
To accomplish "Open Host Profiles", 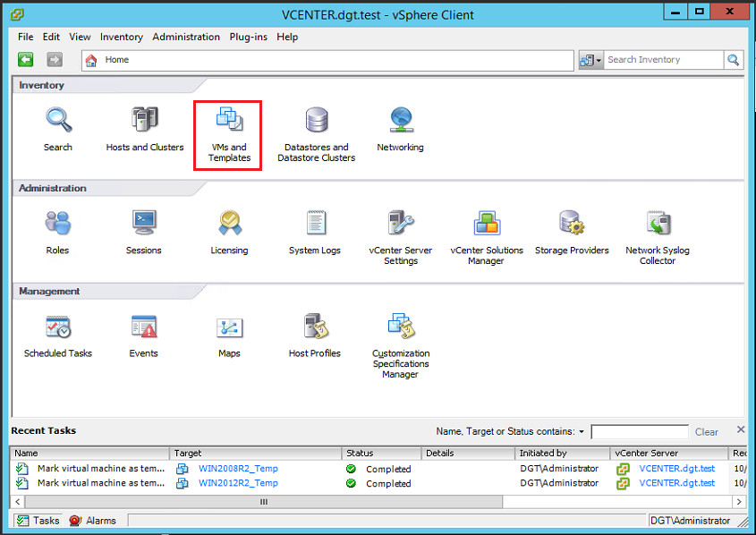I will (316, 327).
